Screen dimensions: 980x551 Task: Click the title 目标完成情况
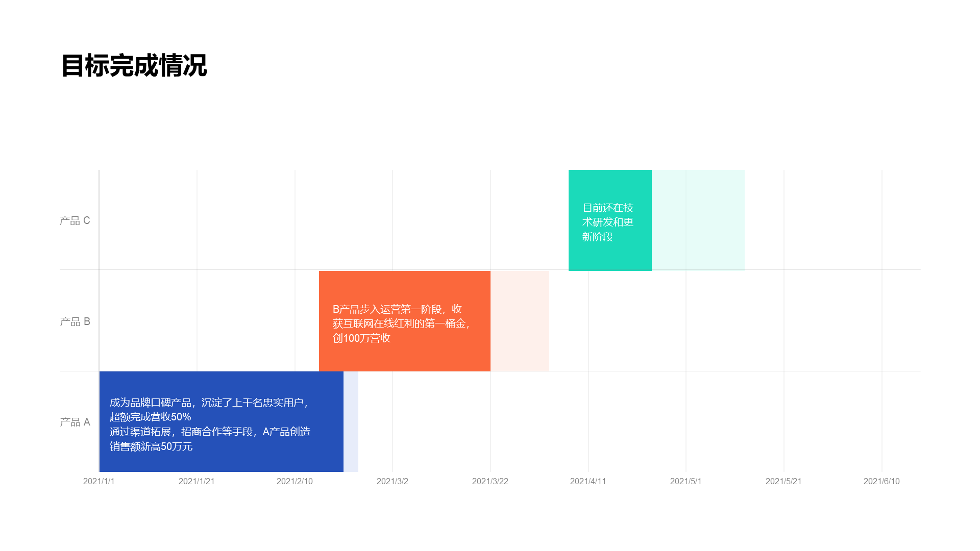click(x=134, y=66)
